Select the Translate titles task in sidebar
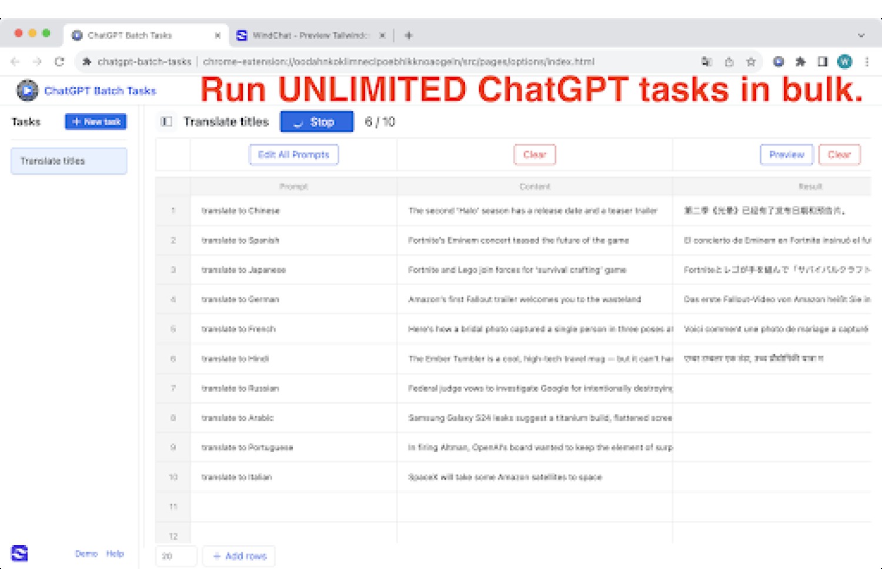Image resolution: width=882 pixels, height=588 pixels. (x=69, y=161)
